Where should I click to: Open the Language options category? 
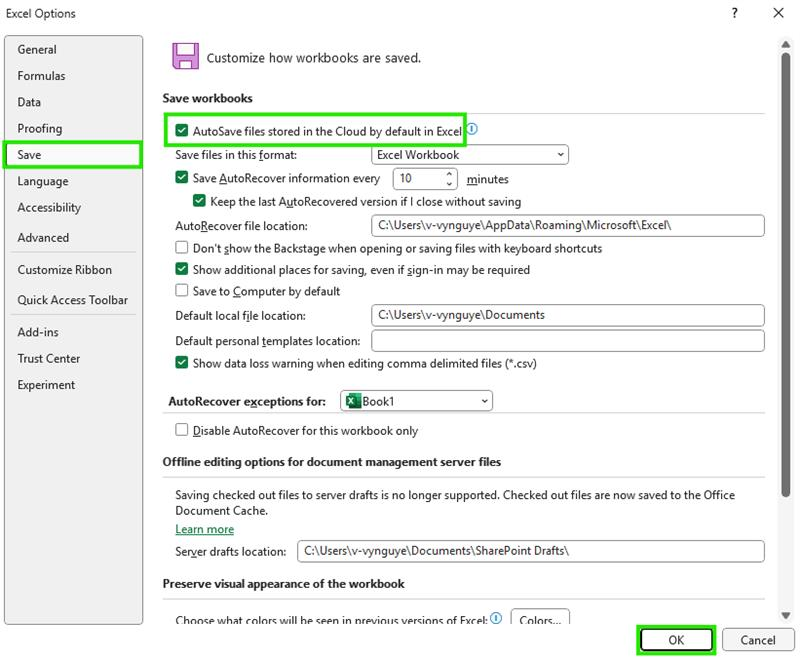[x=43, y=181]
